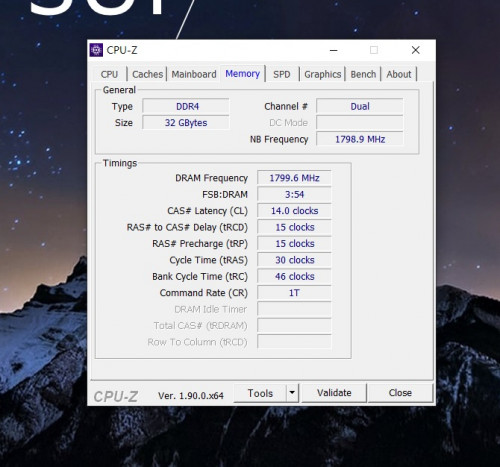Click the DDR4 type value field
500x467 pixels.
[186, 106]
